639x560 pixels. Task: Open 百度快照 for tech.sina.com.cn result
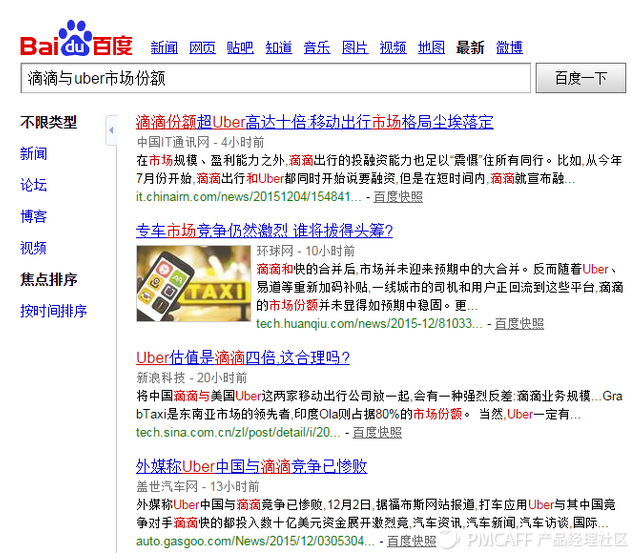click(377, 432)
